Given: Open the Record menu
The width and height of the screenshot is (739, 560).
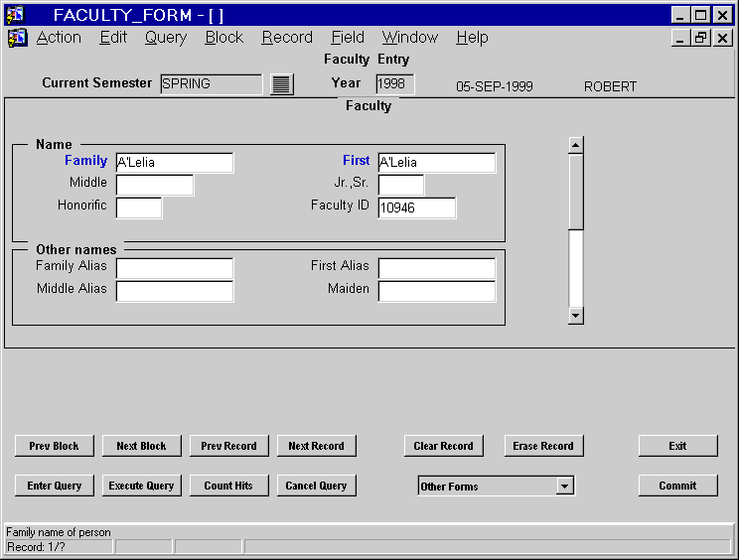Looking at the screenshot, I should click(x=287, y=37).
